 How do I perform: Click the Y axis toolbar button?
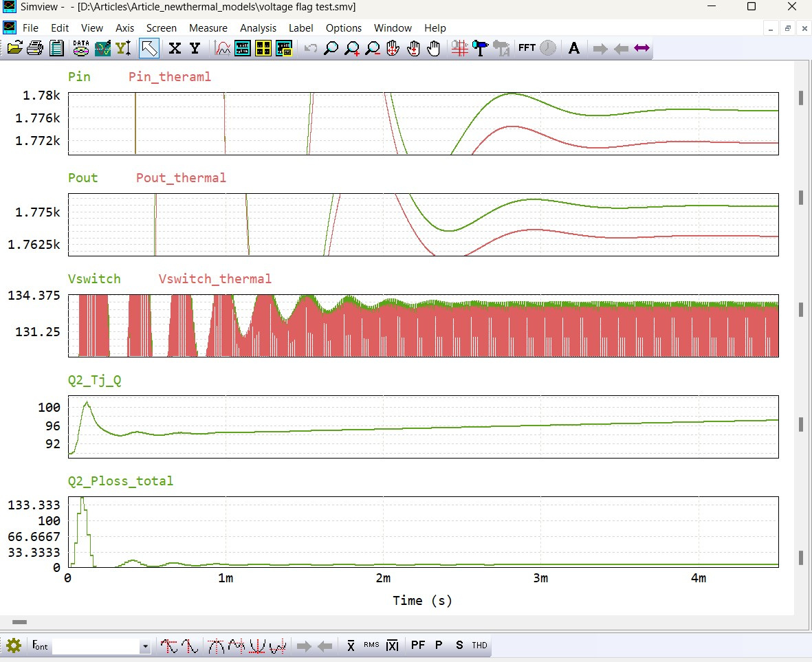click(195, 48)
